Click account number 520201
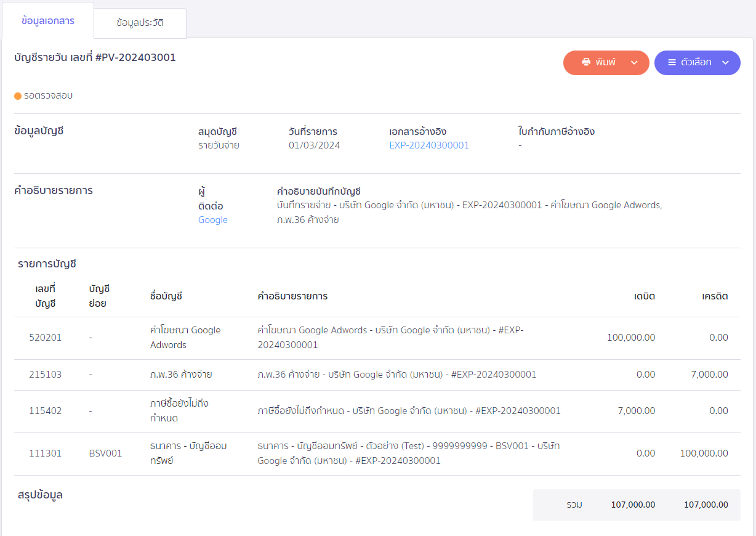Viewport: 756px width, 536px height. [x=46, y=338]
